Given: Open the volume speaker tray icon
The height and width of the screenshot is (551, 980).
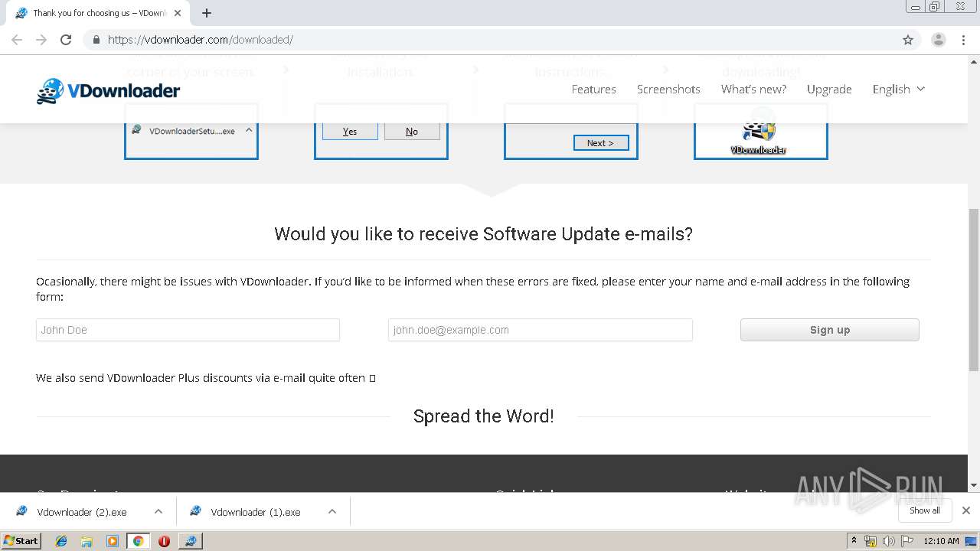Looking at the screenshot, I should 889,541.
